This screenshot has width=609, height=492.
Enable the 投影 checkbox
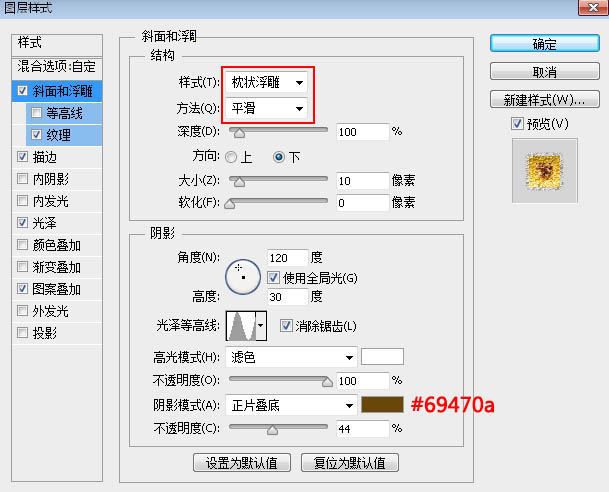click(23, 332)
